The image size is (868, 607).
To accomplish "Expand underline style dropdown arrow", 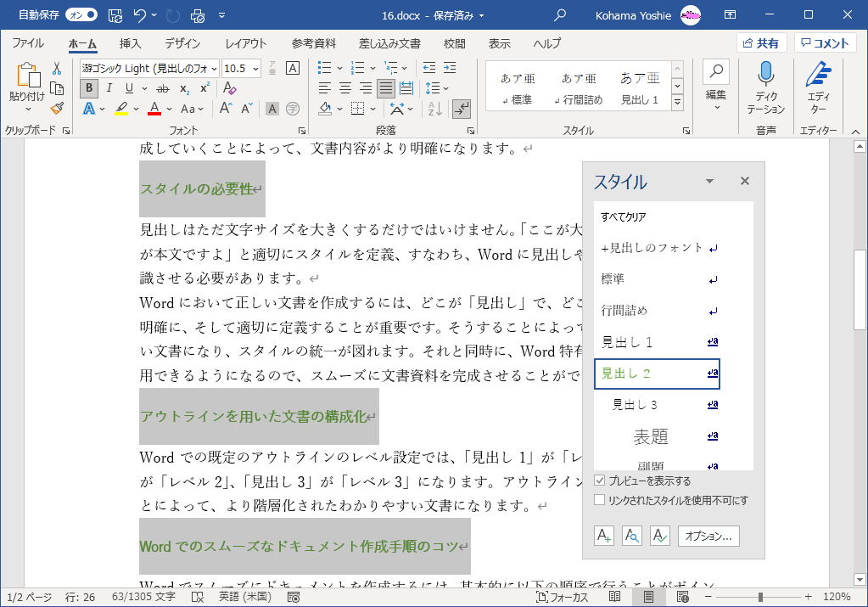I will [x=144, y=88].
